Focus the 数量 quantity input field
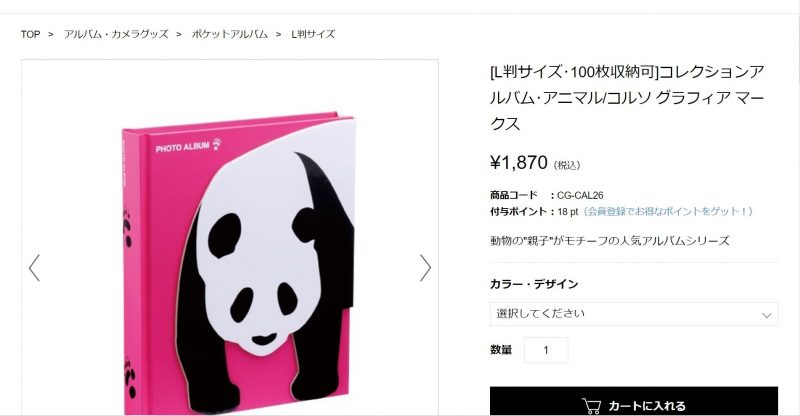This screenshot has width=800, height=416. (x=546, y=350)
